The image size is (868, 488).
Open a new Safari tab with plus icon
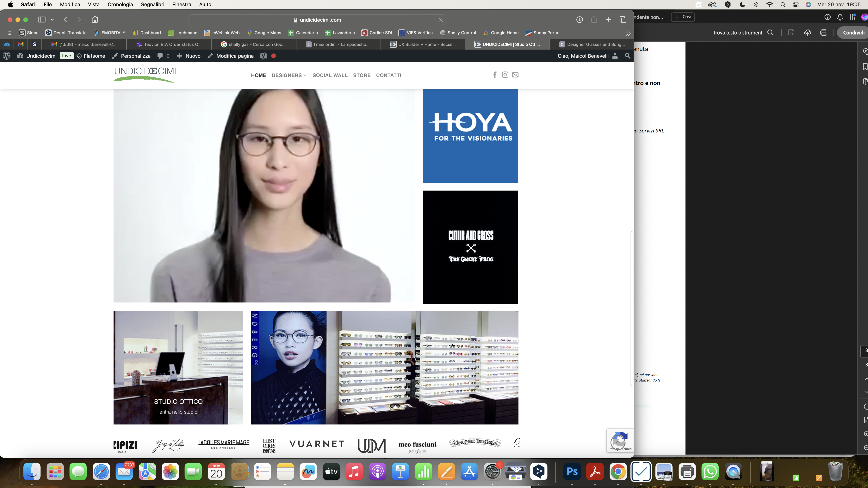pyautogui.click(x=608, y=20)
